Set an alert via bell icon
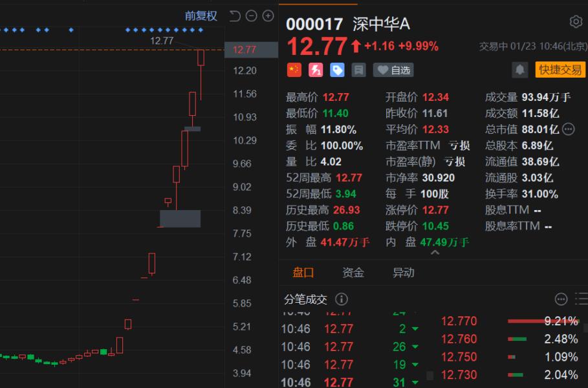The image size is (588, 388). [519, 70]
